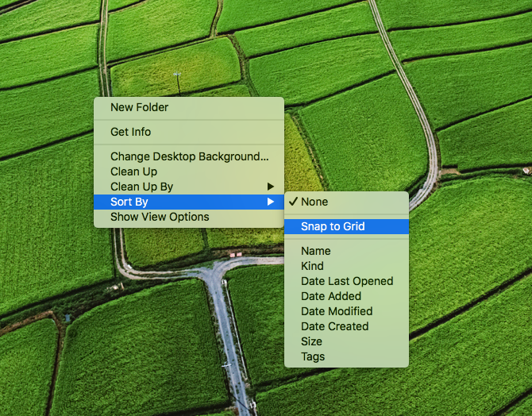The height and width of the screenshot is (416, 532).
Task: Sort by Date Modified
Action: 346,311
